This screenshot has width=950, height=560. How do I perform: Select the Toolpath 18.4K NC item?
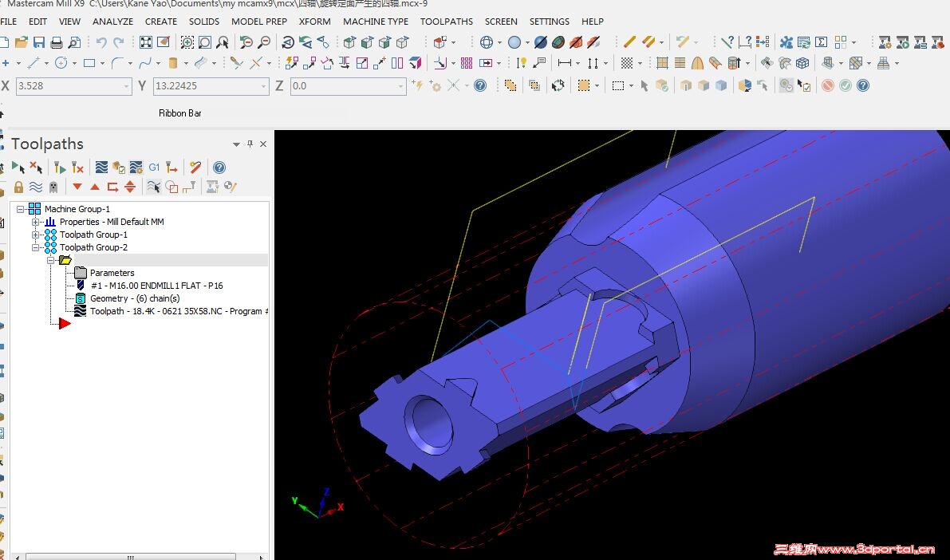click(x=178, y=311)
